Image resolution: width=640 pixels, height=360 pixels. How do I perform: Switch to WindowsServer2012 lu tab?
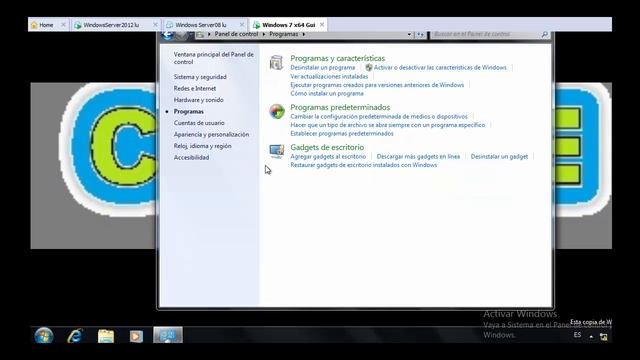(111, 25)
